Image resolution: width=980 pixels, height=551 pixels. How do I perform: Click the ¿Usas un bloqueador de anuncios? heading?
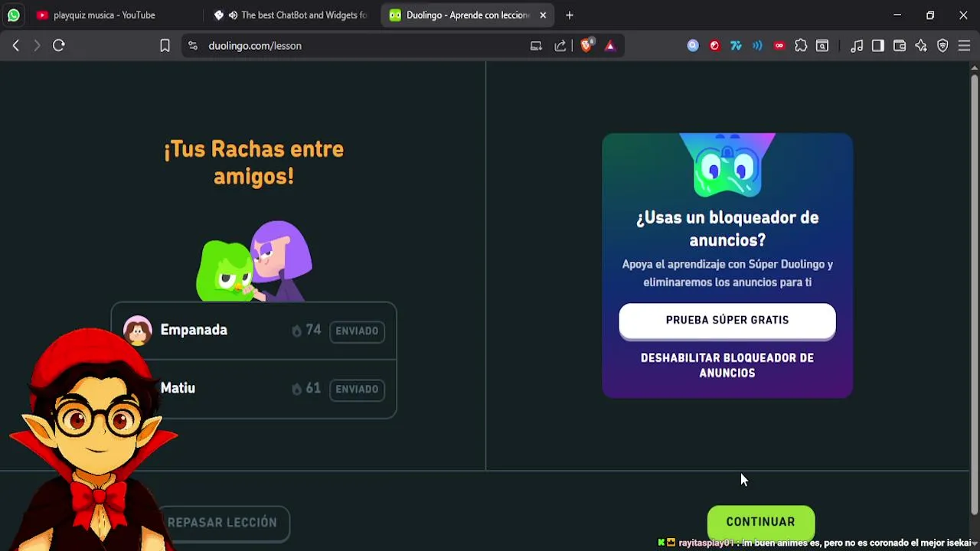coord(727,229)
